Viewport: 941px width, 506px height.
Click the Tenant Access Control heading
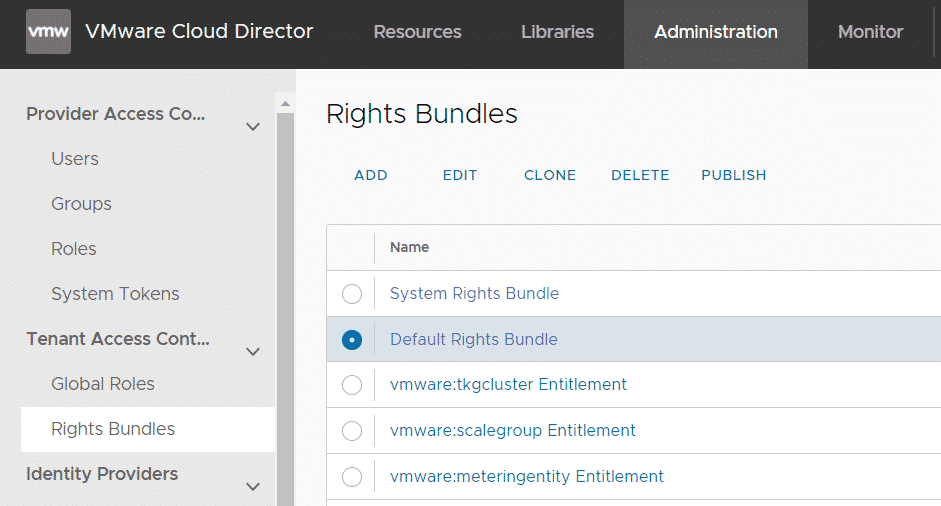tap(118, 339)
